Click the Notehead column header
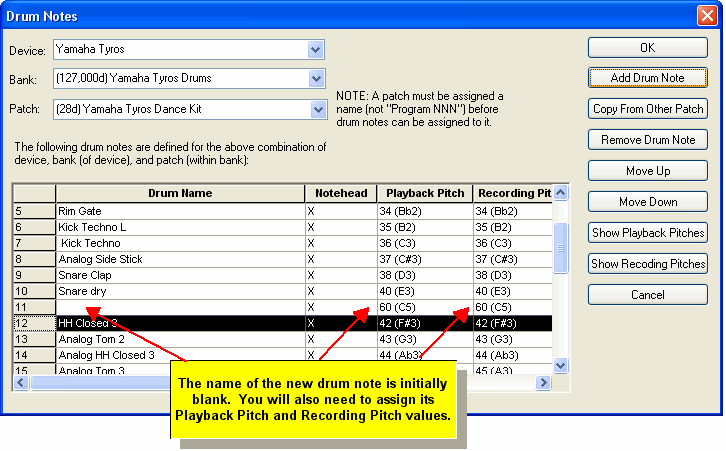The image size is (726, 451). (x=340, y=193)
